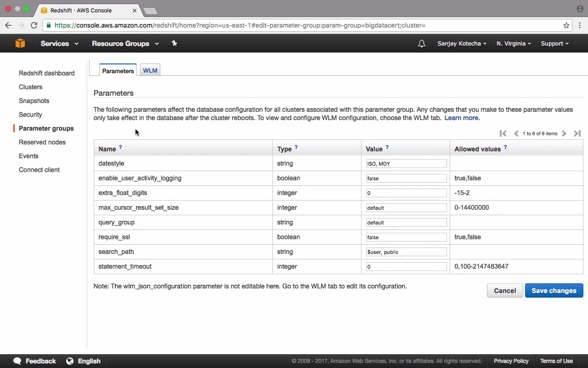588x368 pixels.
Task: Click the datestyle value input
Action: click(406, 163)
